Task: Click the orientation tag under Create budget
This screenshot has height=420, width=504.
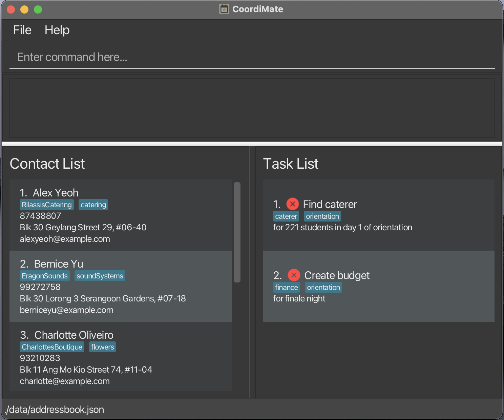Action: click(323, 288)
